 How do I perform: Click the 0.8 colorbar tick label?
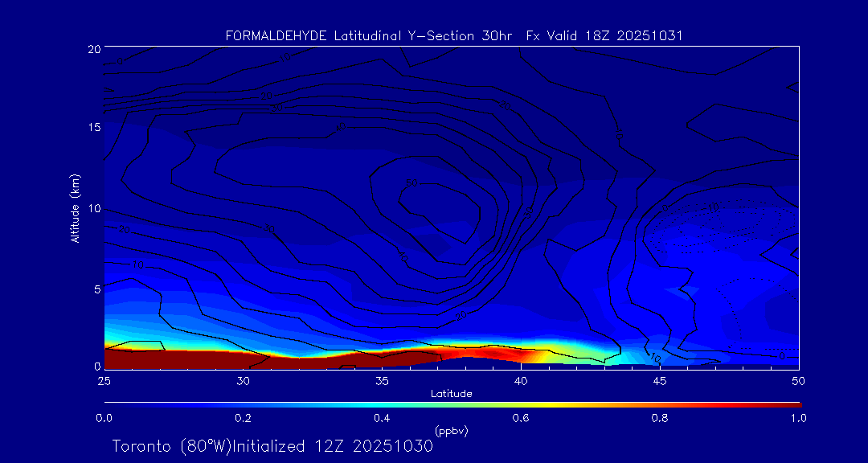pyautogui.click(x=660, y=418)
